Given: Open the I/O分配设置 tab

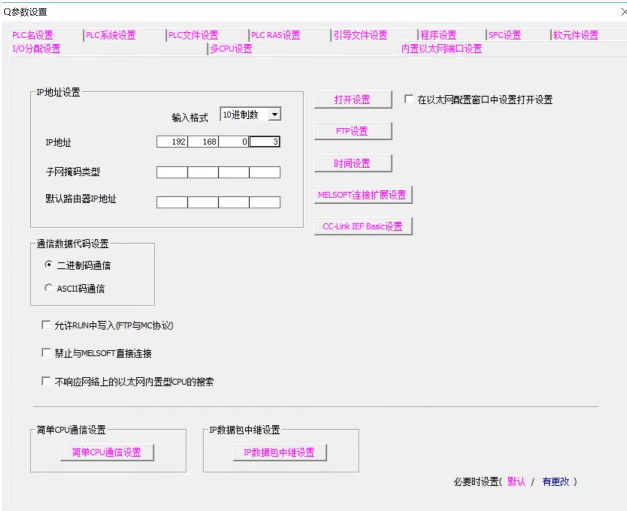Looking at the screenshot, I should (36, 48).
